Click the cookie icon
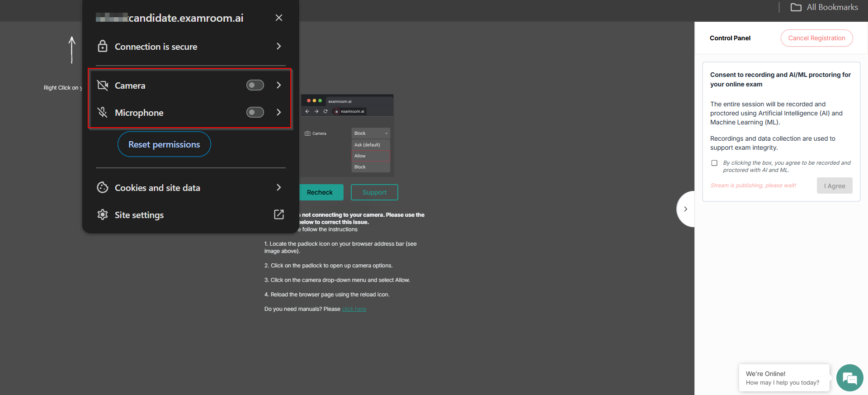 click(x=103, y=187)
